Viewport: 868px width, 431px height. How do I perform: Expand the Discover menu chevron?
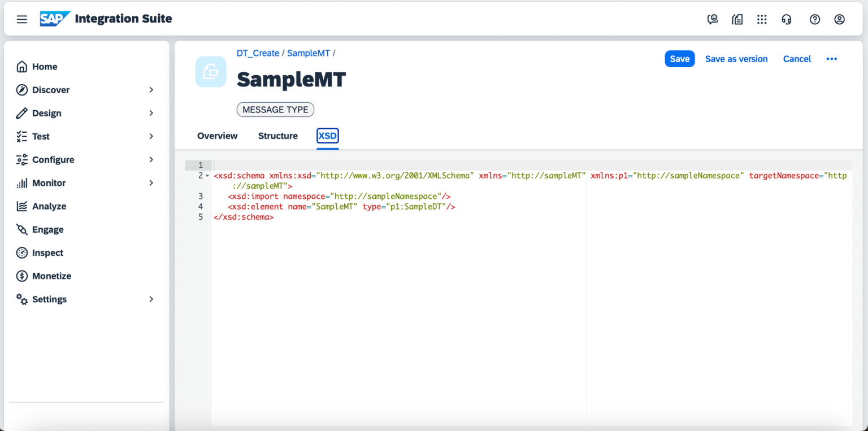point(151,90)
